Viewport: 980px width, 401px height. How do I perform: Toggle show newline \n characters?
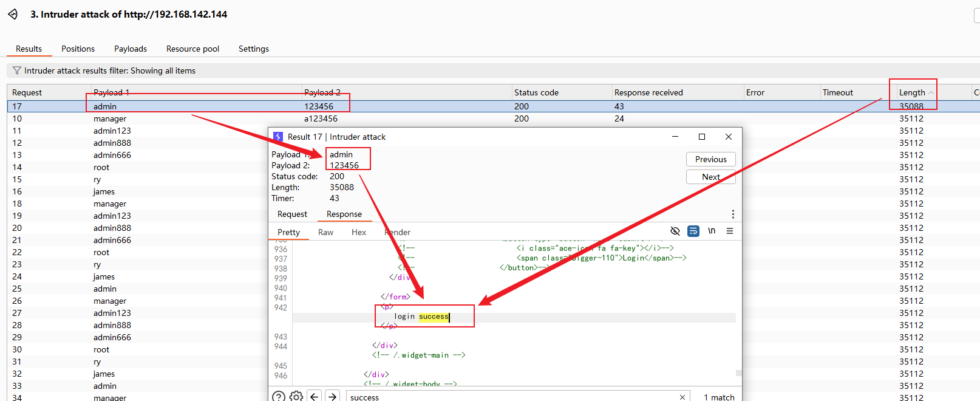coord(712,231)
